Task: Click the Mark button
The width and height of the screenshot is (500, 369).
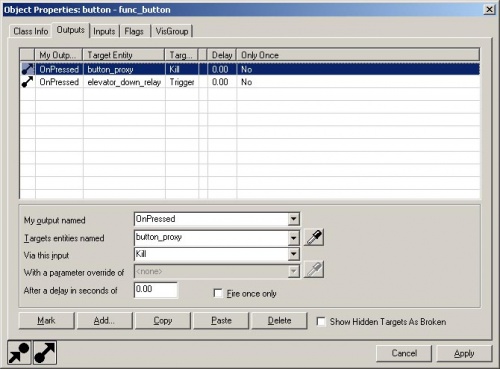Action: (46, 321)
